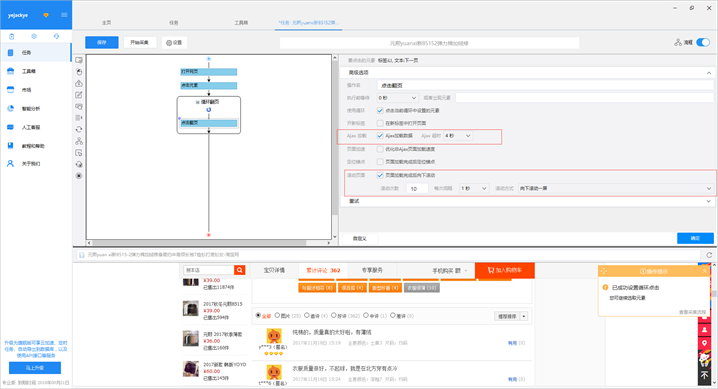Click the refresh icon beside browser address bar
The height and width of the screenshot is (389, 718).
coord(709,255)
